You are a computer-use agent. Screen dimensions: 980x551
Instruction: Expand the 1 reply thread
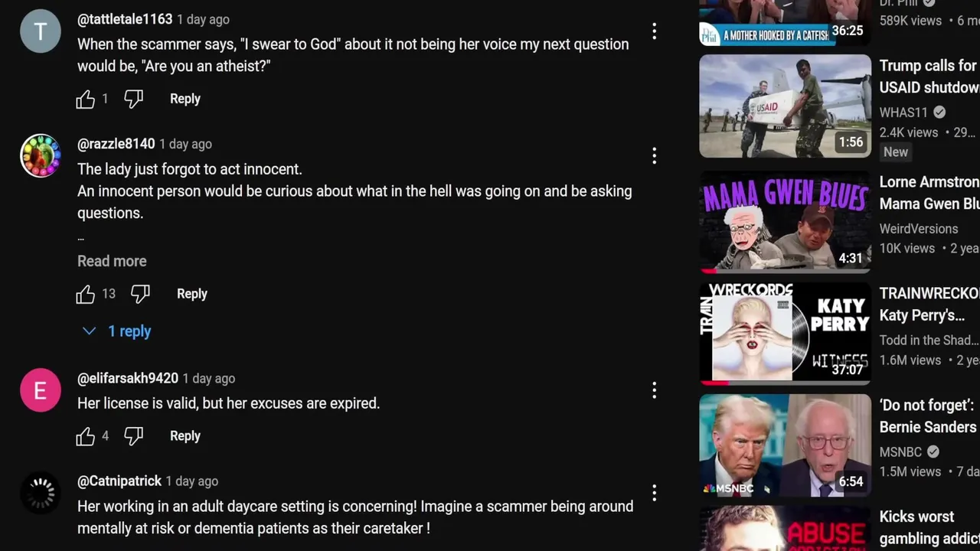(117, 331)
